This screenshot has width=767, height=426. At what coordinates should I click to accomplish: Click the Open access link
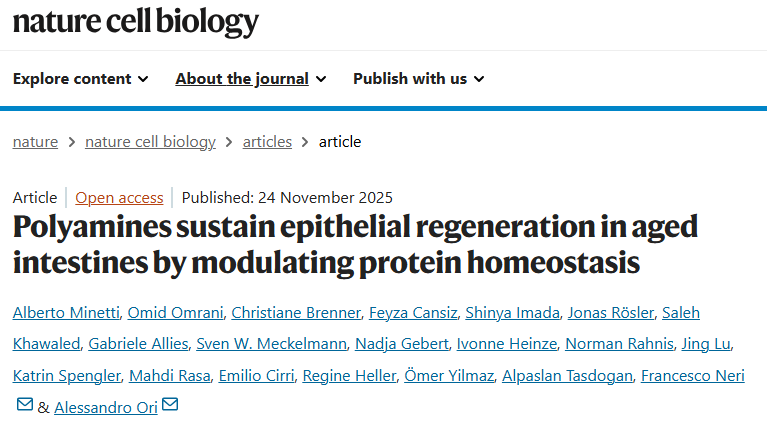pos(118,198)
